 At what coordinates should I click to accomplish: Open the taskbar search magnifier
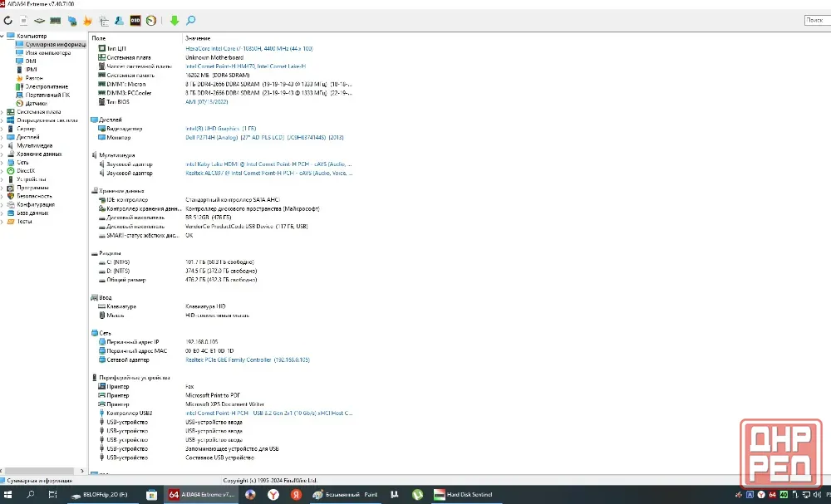pyautogui.click(x=30, y=495)
